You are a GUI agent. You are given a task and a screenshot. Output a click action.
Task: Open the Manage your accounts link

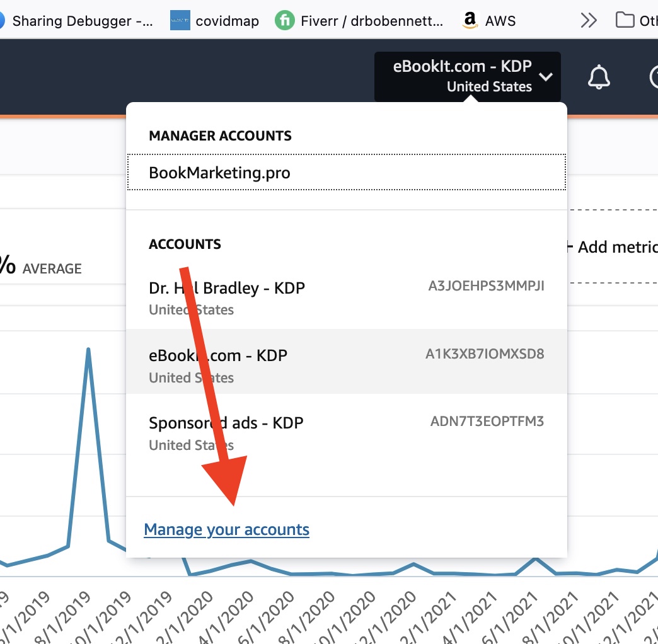tap(227, 529)
